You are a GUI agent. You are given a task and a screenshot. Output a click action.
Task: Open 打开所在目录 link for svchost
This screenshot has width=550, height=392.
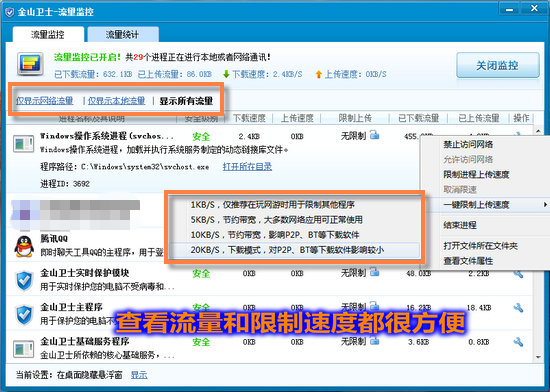(x=247, y=167)
